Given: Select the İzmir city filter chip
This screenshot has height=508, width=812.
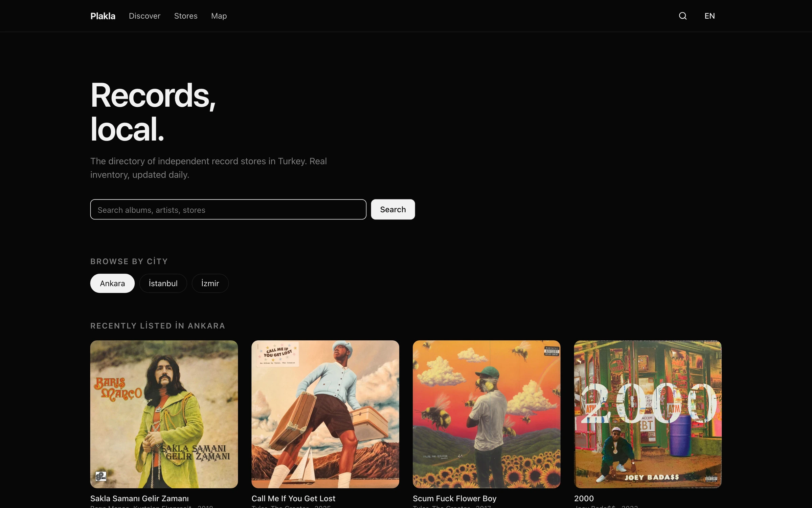Looking at the screenshot, I should [x=210, y=283].
